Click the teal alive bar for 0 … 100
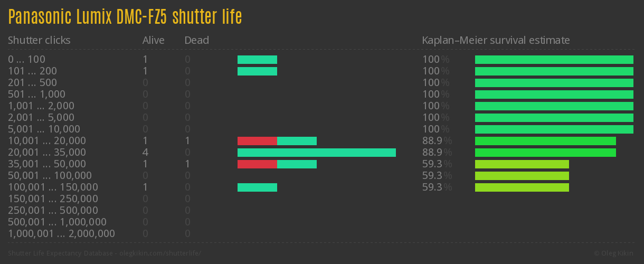The width and height of the screenshot is (644, 264). tap(257, 60)
